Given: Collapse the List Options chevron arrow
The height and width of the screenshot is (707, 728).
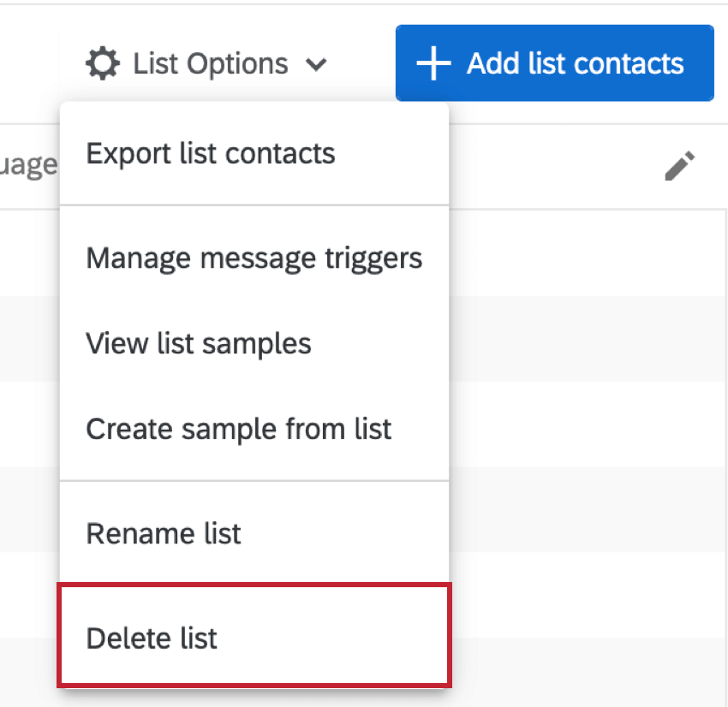Looking at the screenshot, I should (316, 64).
